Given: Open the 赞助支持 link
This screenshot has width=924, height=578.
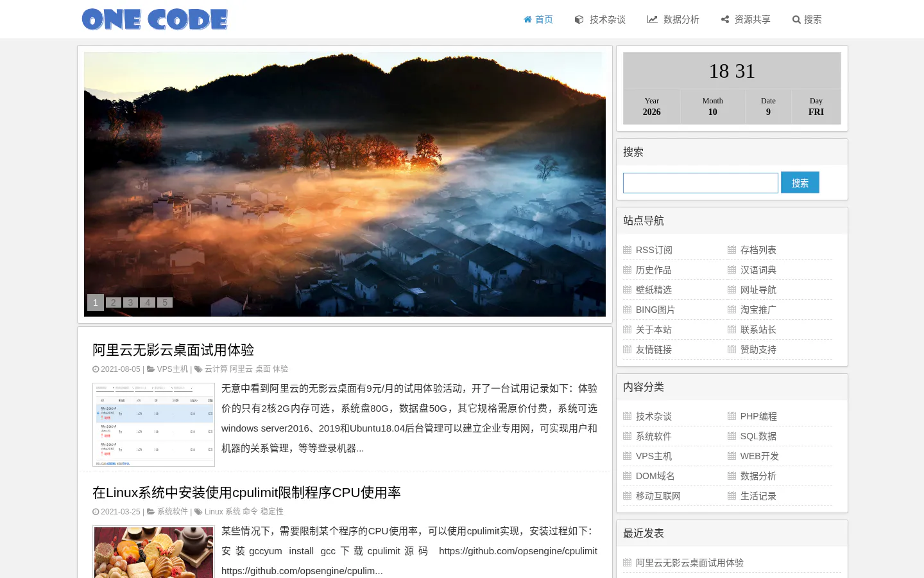Looking at the screenshot, I should 758,349.
